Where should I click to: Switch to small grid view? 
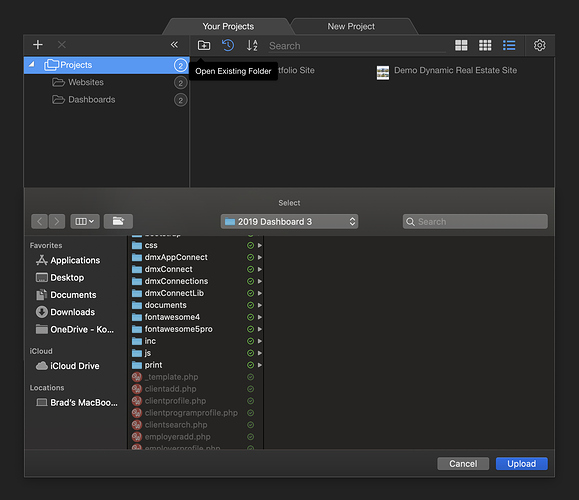click(x=485, y=45)
